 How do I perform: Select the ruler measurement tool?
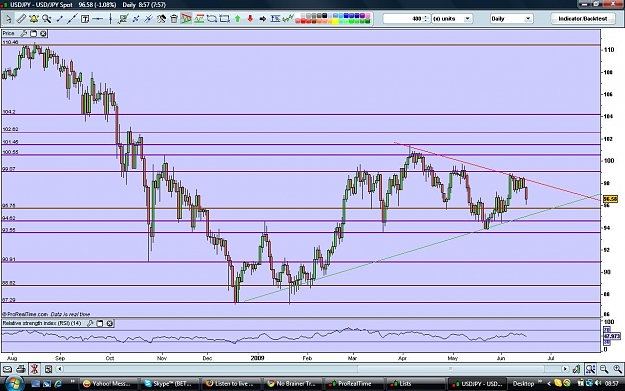[21, 19]
